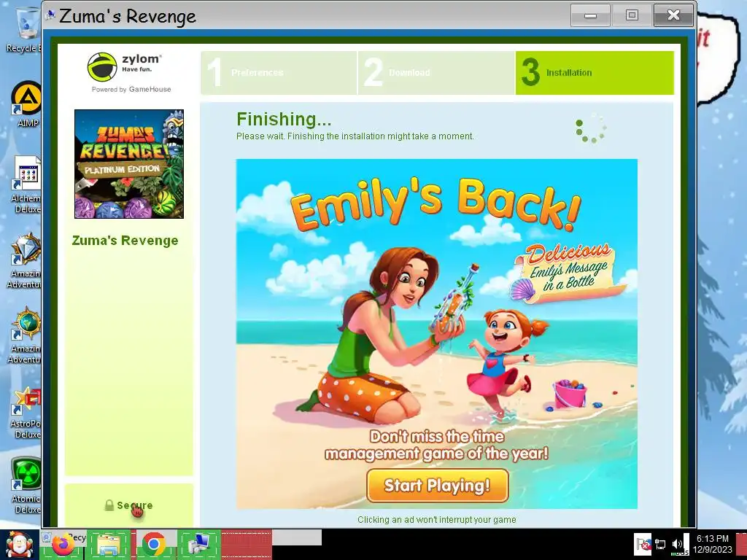The height and width of the screenshot is (560, 747).
Task: Click the Zuma's Revenge Platinum Edition cover image
Action: (x=129, y=164)
